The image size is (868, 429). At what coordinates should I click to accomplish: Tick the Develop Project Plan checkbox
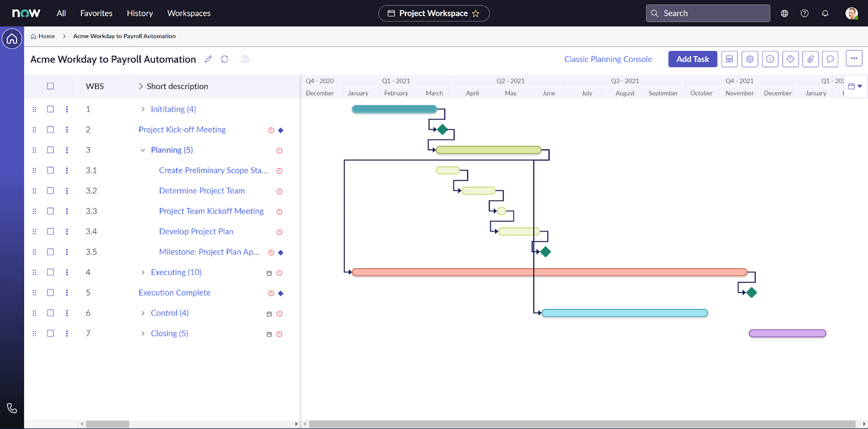coord(50,231)
